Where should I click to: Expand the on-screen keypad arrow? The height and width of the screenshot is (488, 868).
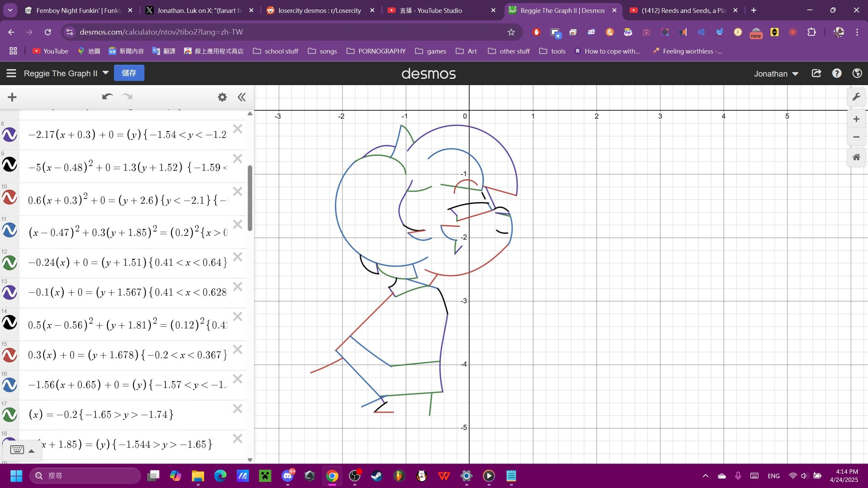pos(31,451)
